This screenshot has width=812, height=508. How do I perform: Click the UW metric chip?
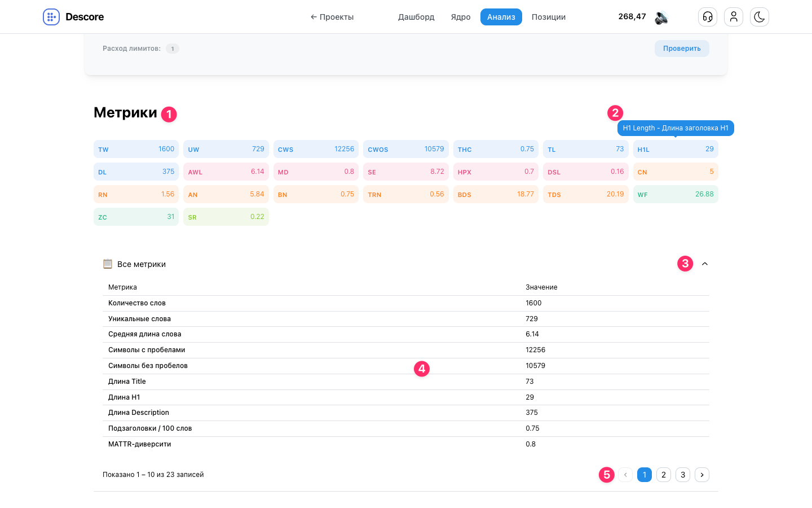tap(226, 149)
